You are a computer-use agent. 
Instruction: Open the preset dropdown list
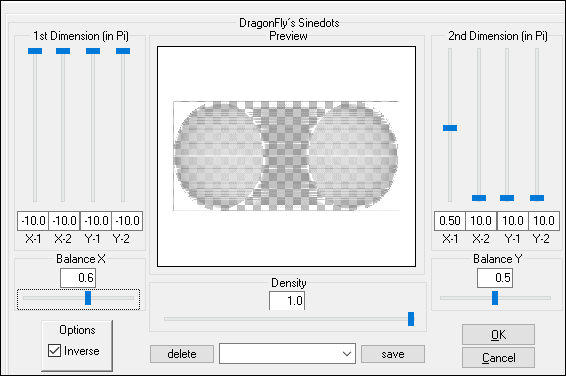click(287, 354)
